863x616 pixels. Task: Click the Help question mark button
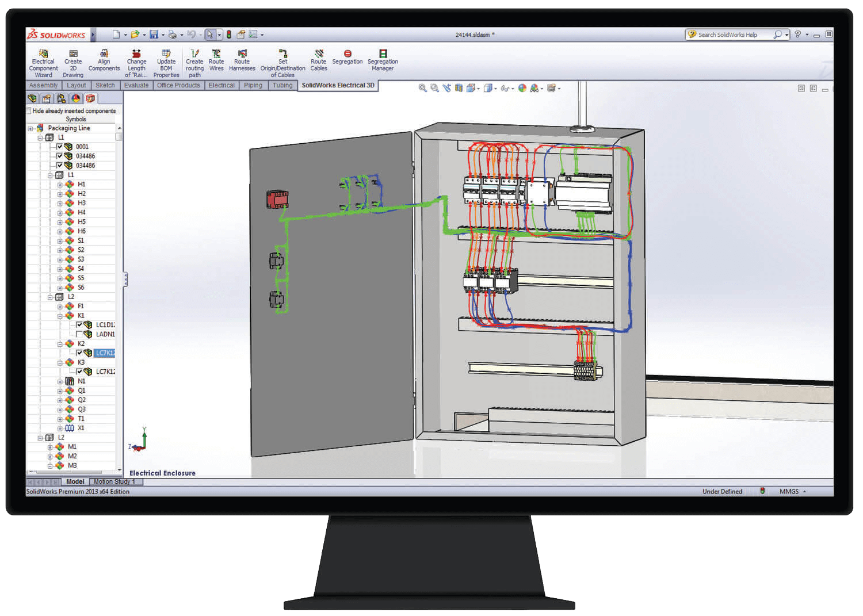point(797,35)
